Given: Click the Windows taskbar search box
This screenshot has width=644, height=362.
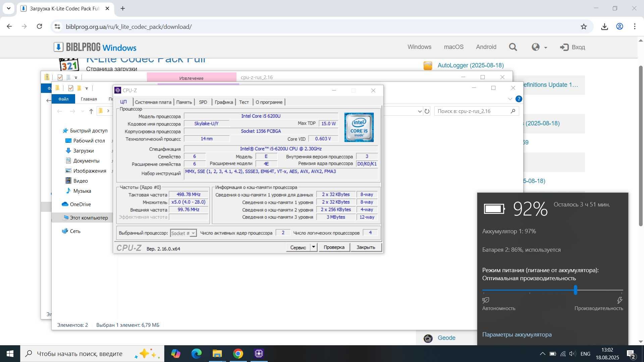Looking at the screenshot, I should 92,354.
